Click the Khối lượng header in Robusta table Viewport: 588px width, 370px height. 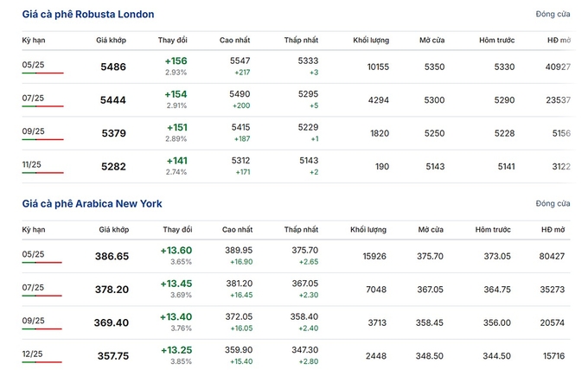pos(371,40)
